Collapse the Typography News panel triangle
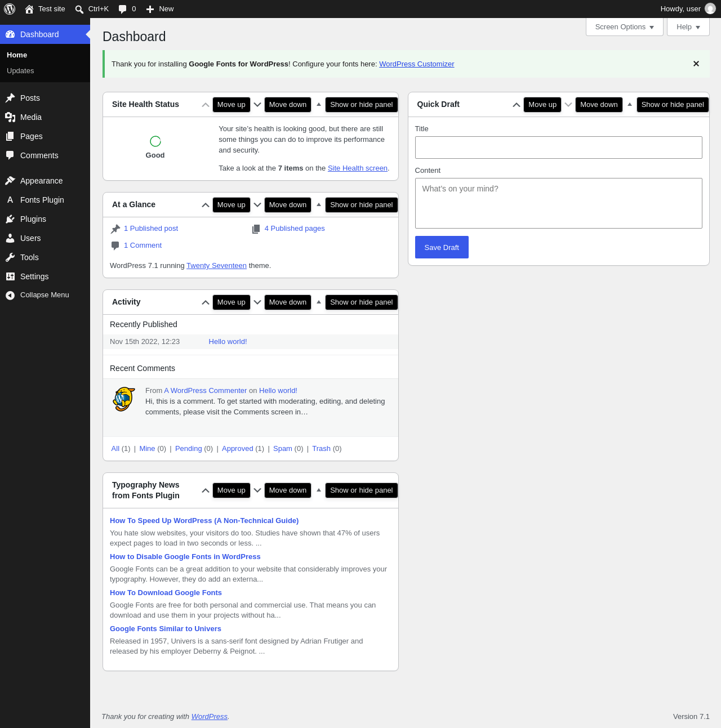 pyautogui.click(x=319, y=490)
